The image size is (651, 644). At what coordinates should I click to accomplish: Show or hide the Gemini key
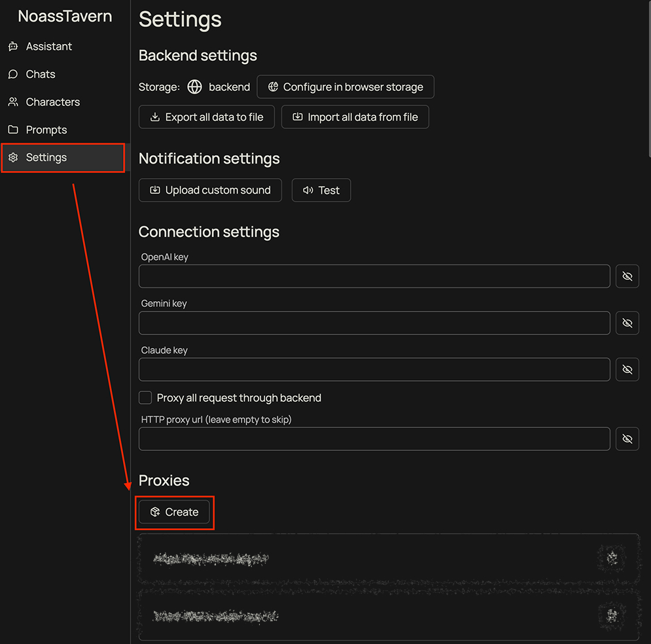click(627, 323)
